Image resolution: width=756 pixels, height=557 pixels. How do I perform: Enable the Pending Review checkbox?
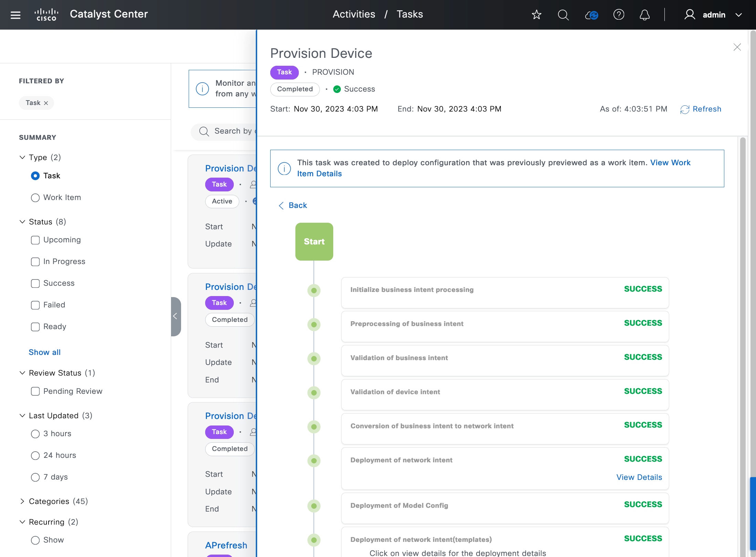(x=35, y=391)
